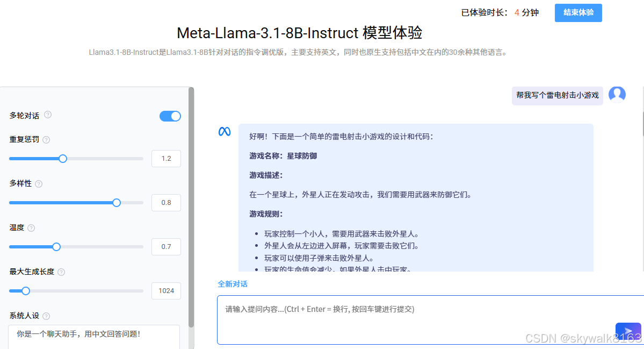644x349 pixels.
Task: Click the 系统人设 label
Action: click(24, 316)
